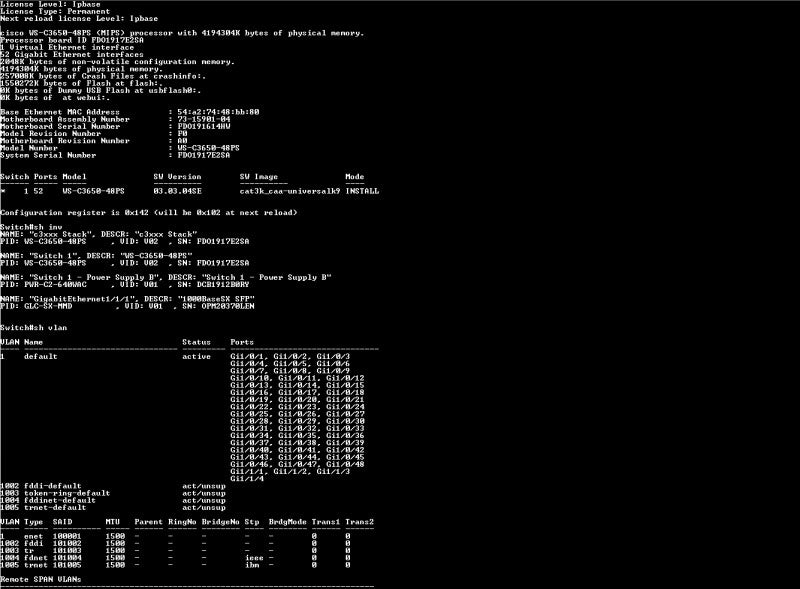This screenshot has height=589, width=800.
Task: Select the Motherboard Revision Number value A0
Action: coord(182,140)
